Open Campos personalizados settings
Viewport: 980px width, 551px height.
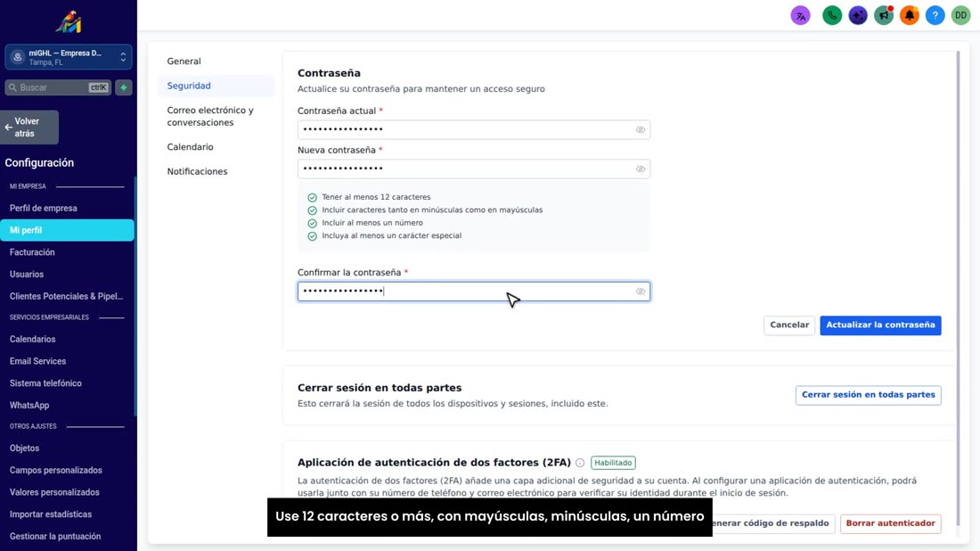pyautogui.click(x=55, y=471)
